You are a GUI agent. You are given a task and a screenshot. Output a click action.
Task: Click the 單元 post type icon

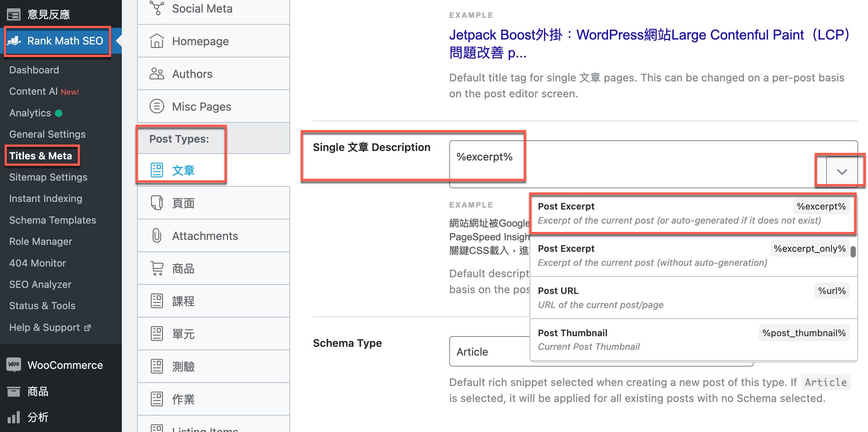click(x=156, y=334)
